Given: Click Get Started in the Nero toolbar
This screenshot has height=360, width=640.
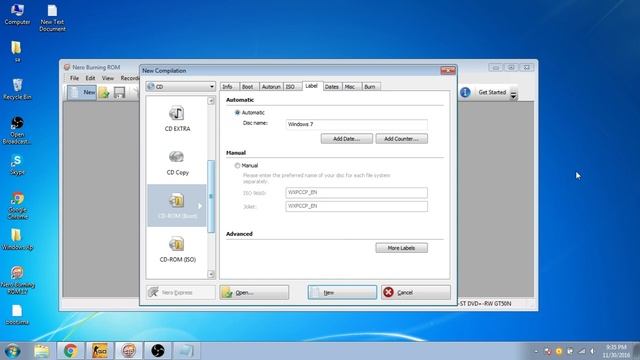Looking at the screenshot, I should pyautogui.click(x=492, y=92).
